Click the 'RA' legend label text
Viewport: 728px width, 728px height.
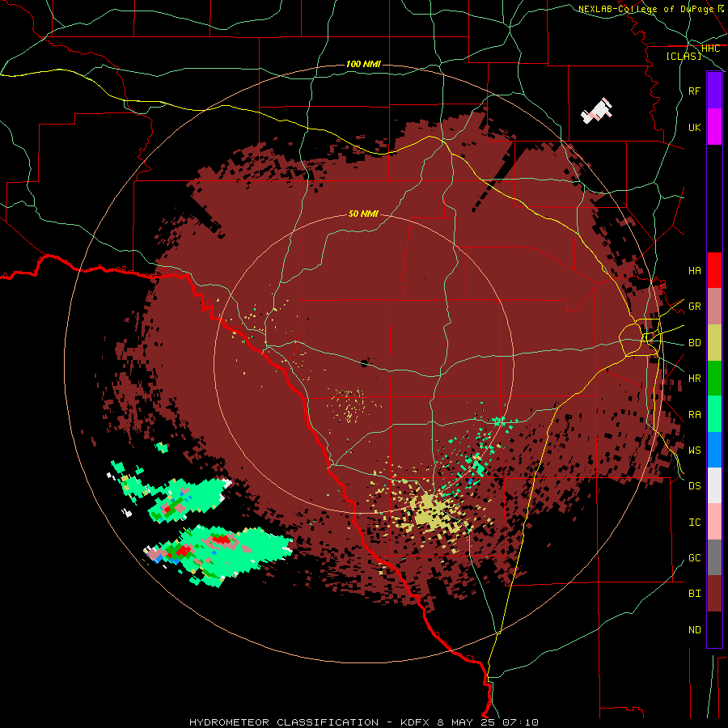694,415
